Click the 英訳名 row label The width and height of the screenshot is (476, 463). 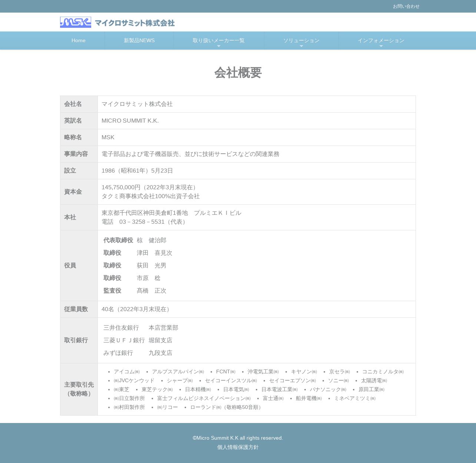(x=73, y=121)
